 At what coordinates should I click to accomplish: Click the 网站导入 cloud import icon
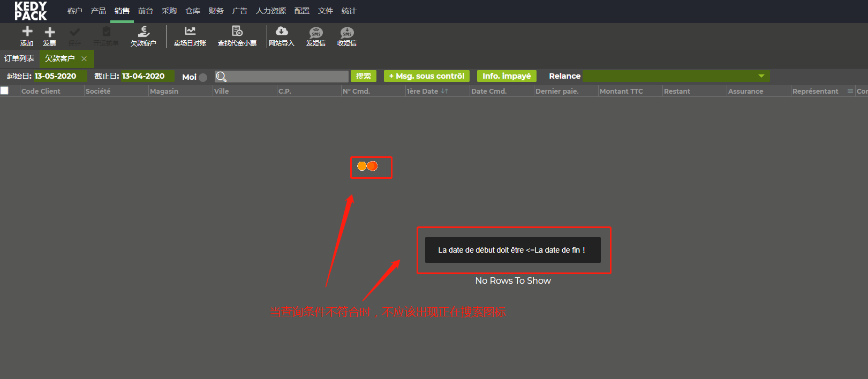coord(282,32)
